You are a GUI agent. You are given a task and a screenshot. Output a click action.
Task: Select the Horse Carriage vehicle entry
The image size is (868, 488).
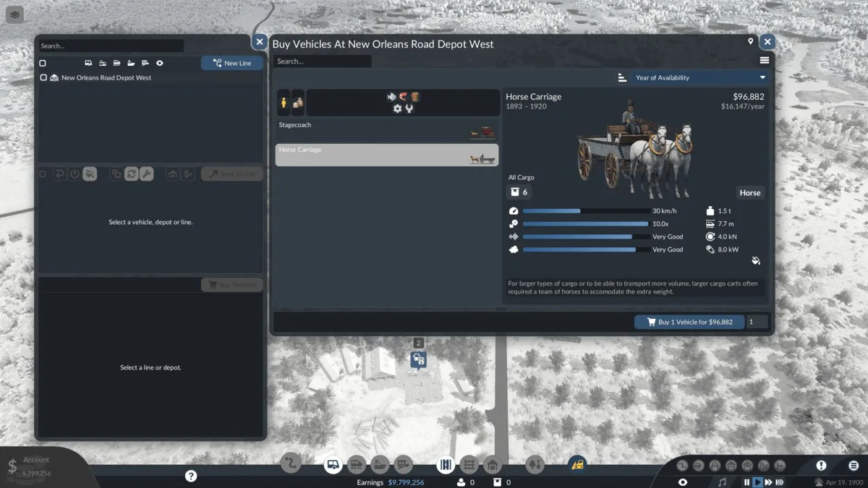tap(387, 155)
